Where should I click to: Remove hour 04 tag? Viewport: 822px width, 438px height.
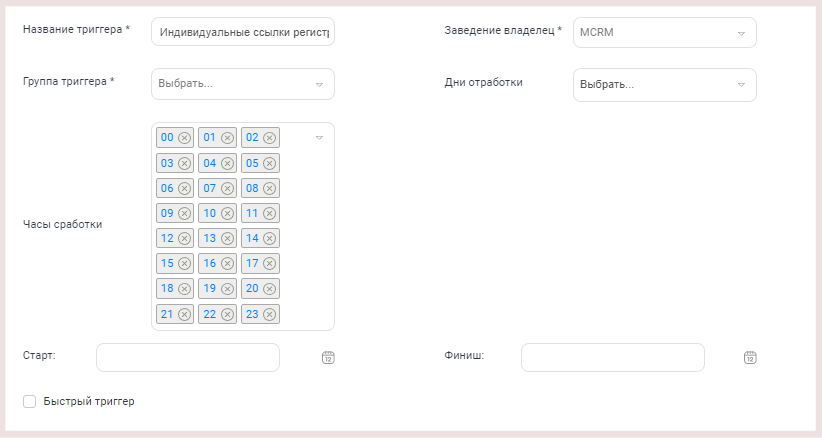click(227, 163)
